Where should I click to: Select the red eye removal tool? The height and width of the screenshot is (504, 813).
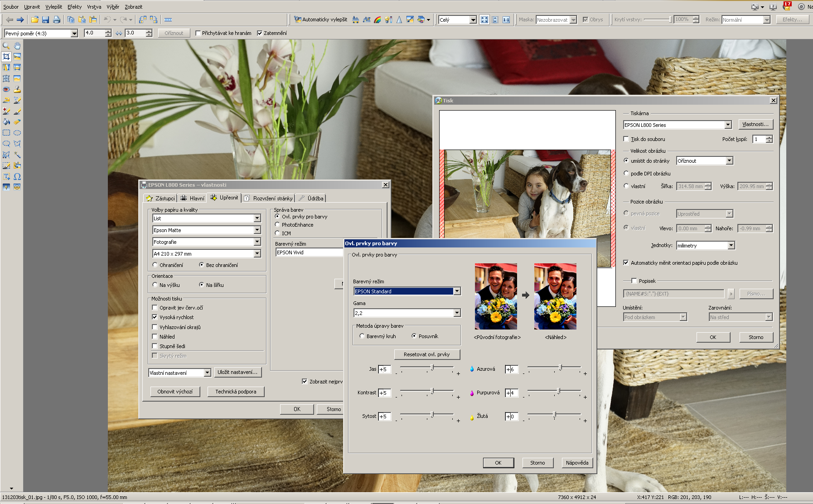(x=6, y=89)
